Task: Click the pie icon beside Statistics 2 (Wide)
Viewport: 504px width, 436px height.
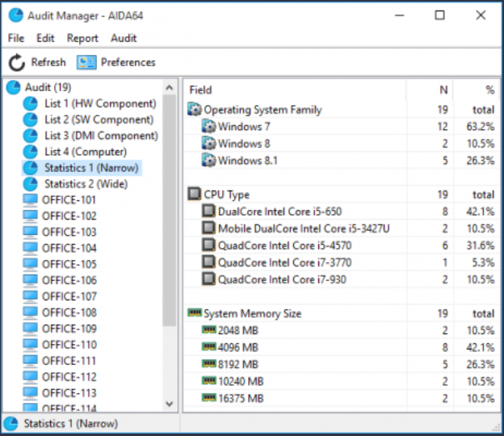Action: click(x=30, y=184)
